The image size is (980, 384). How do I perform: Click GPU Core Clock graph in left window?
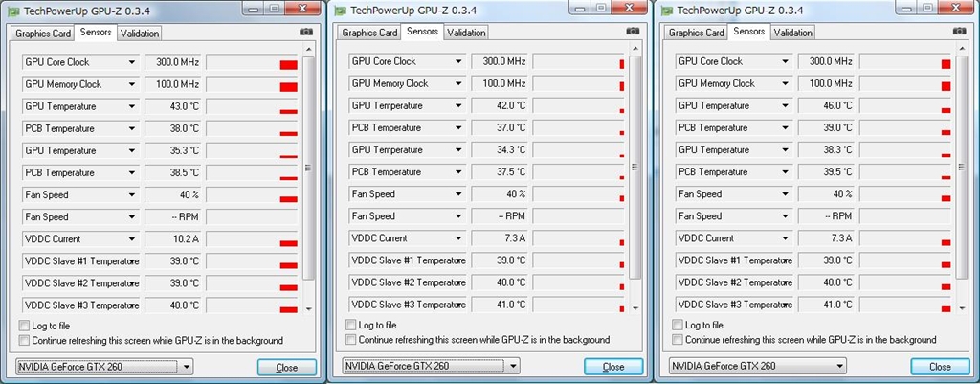[252, 62]
